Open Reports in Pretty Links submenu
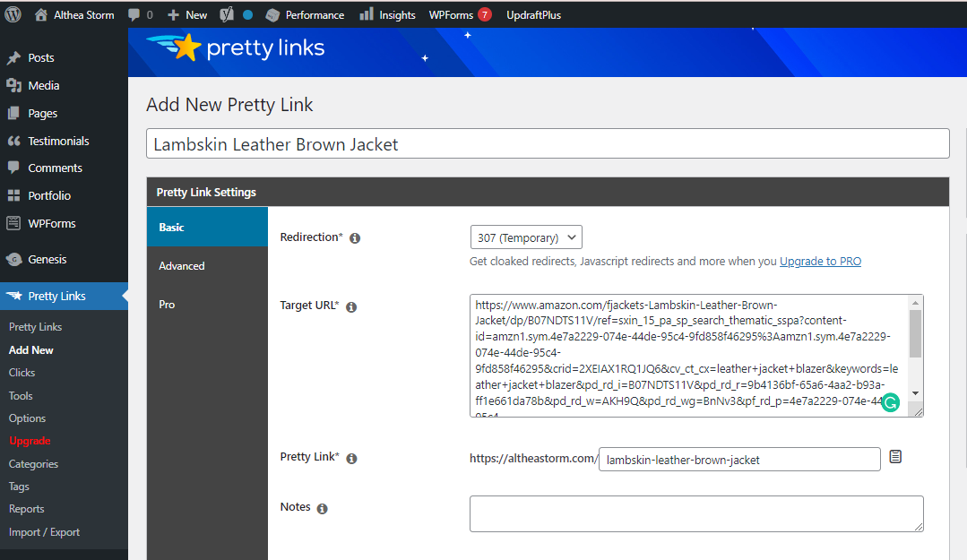The image size is (967, 560). [x=27, y=509]
